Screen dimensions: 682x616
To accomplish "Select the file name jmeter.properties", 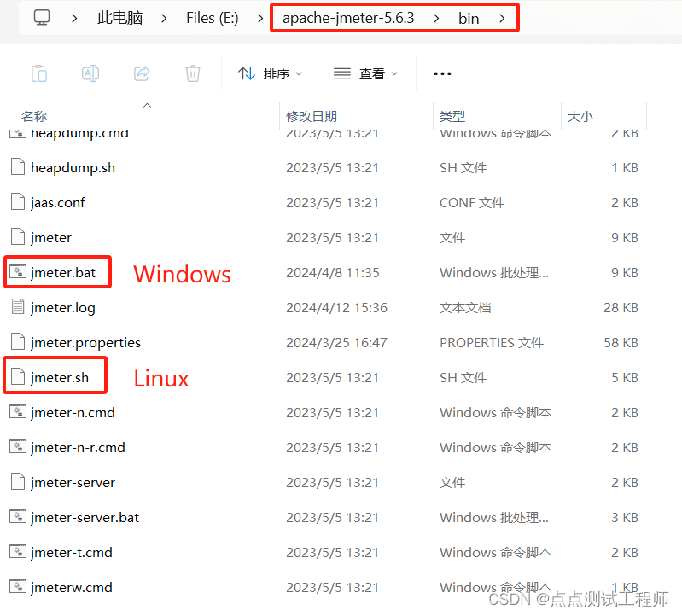I will (85, 343).
